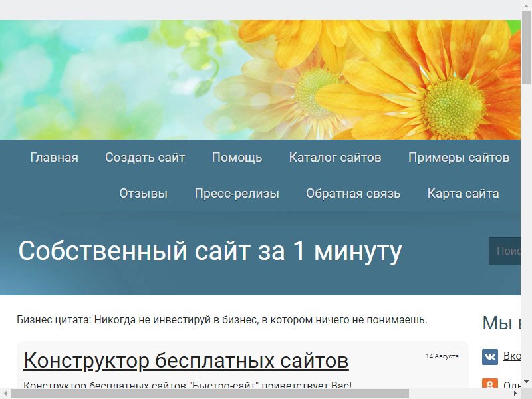Open the Отзывы page
The width and height of the screenshot is (532, 399).
143,194
